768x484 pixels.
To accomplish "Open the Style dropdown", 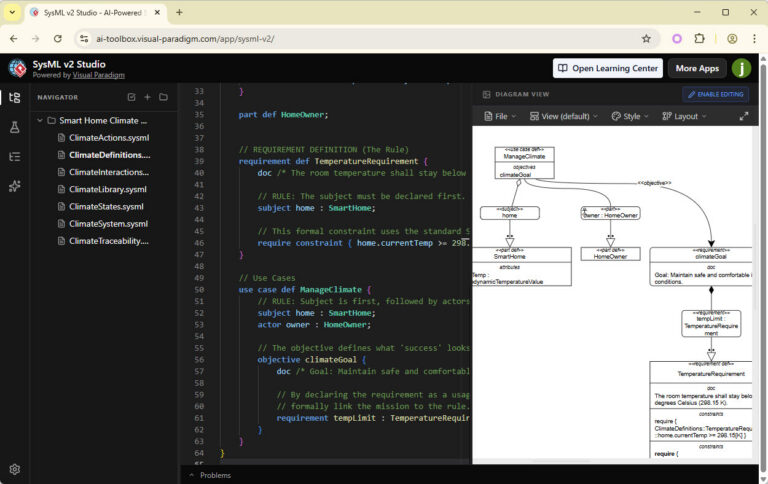I will click(630, 116).
